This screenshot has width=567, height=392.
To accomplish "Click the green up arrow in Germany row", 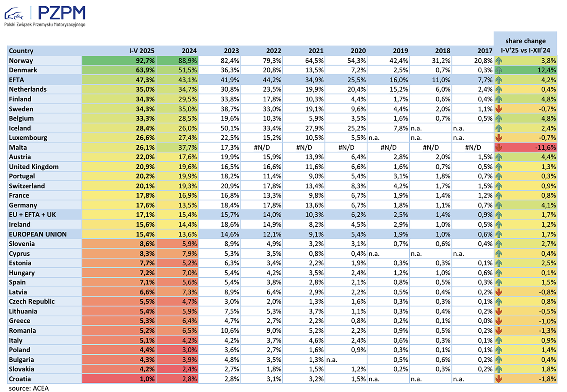I will pyautogui.click(x=499, y=205).
